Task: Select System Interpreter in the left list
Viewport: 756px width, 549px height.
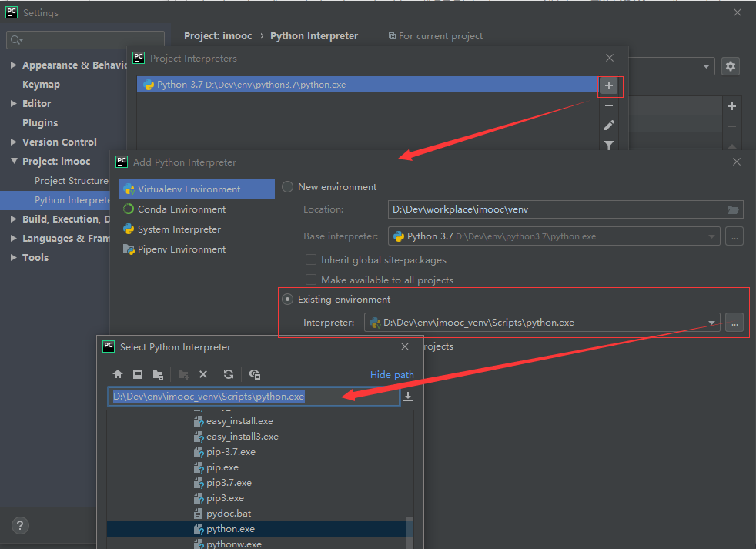Action: [x=197, y=229]
